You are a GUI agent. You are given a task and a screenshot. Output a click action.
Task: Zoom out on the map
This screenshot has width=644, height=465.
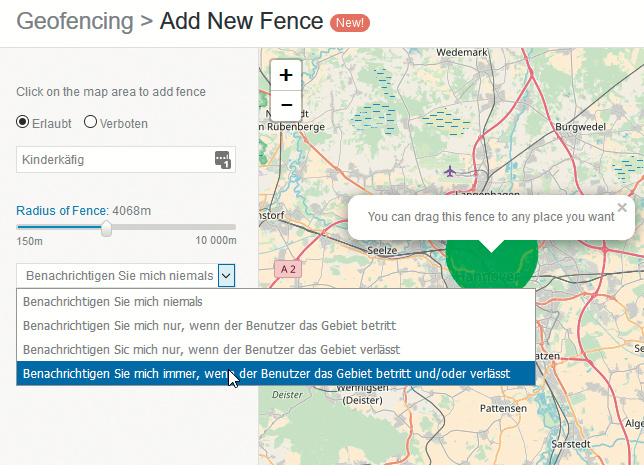pos(286,105)
